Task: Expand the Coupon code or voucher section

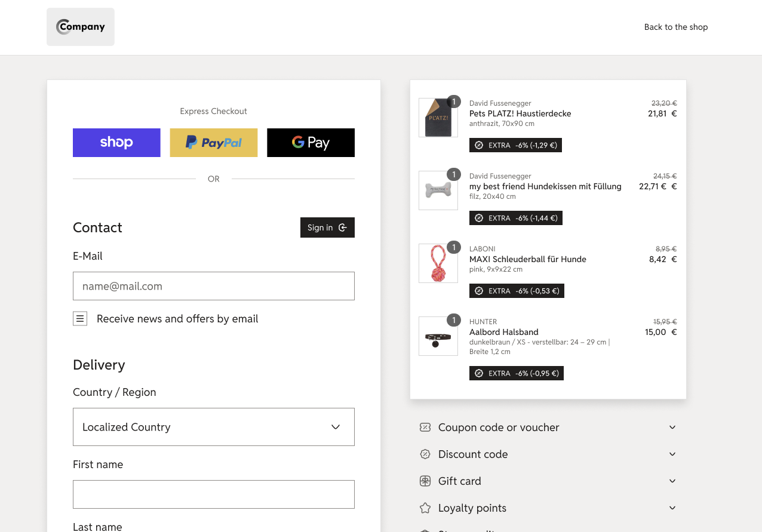Action: point(672,428)
